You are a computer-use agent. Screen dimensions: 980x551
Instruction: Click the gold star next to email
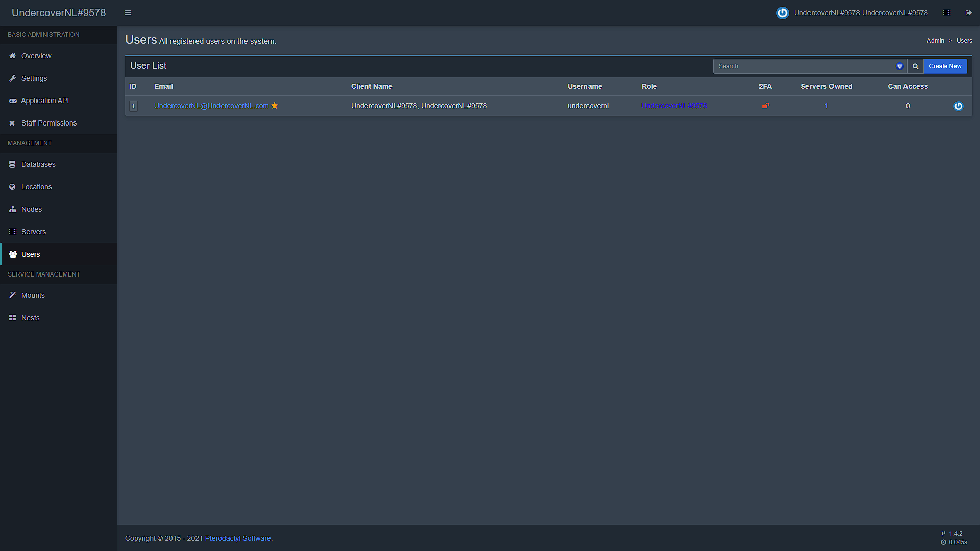tap(275, 106)
